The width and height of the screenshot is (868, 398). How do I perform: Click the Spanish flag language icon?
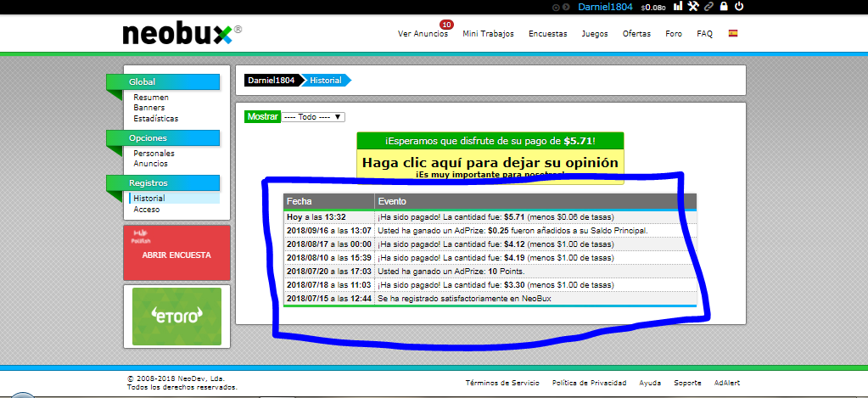pos(733,33)
